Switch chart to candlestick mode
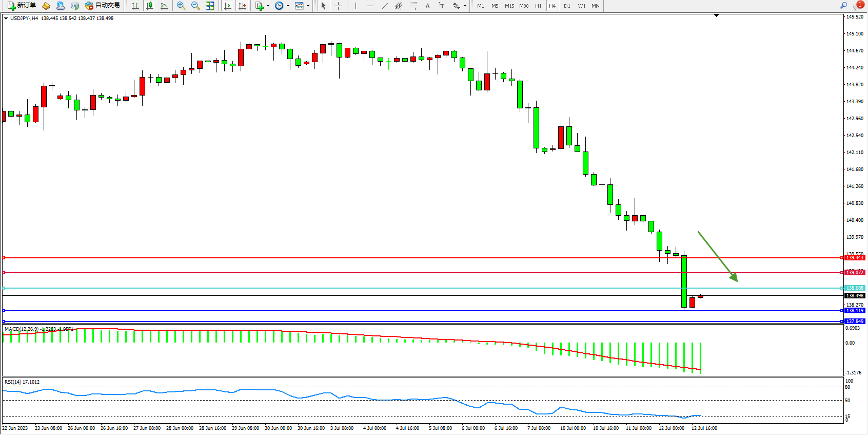The width and height of the screenshot is (868, 435). point(150,6)
